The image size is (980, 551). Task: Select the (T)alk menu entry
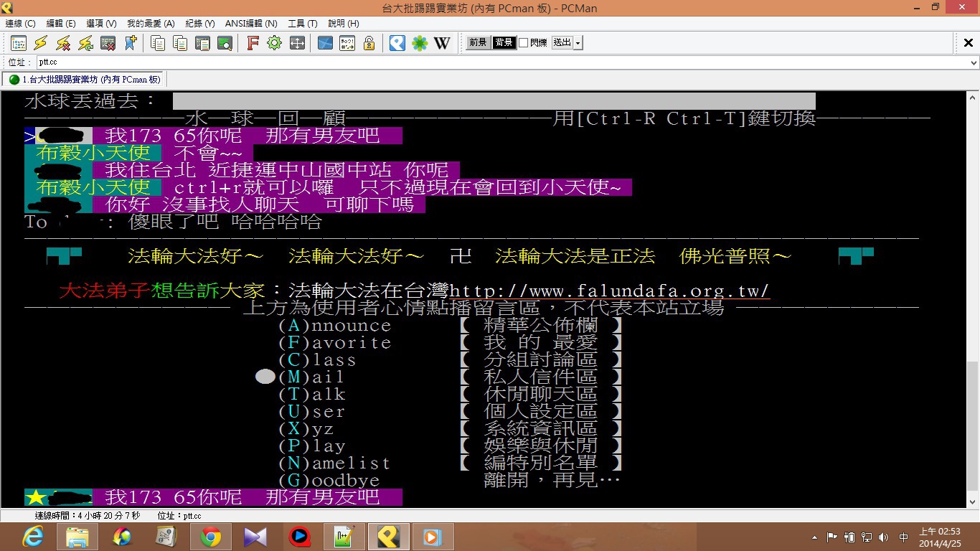tap(312, 395)
